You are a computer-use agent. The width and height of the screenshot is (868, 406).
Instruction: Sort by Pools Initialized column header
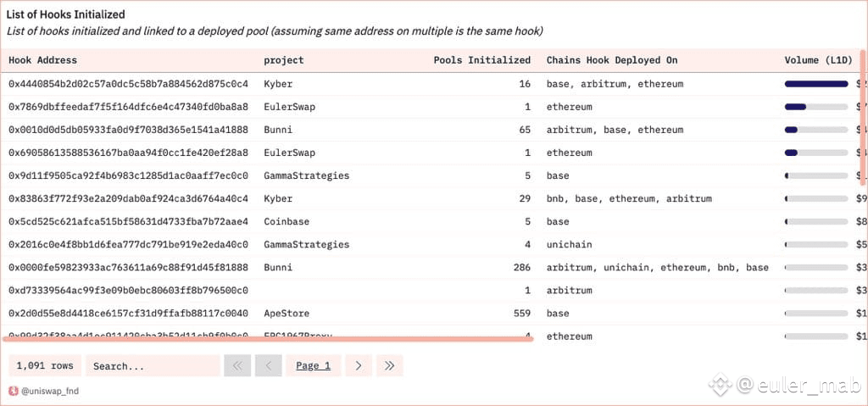pyautogui.click(x=482, y=60)
